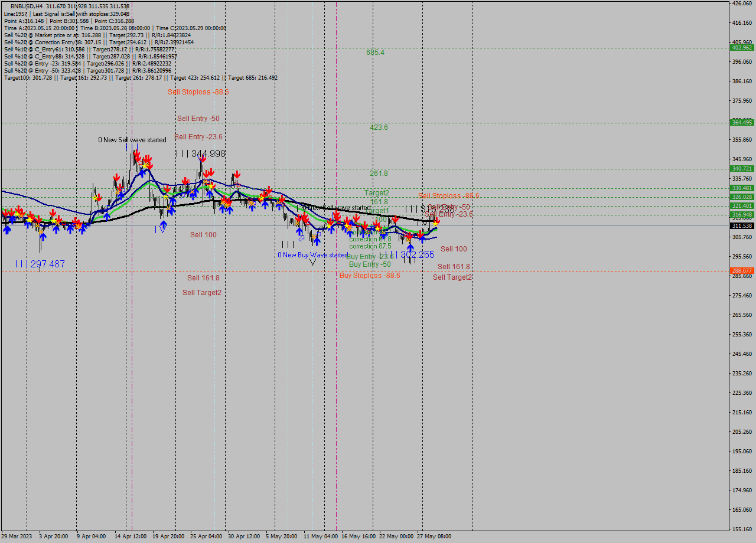Select the Sell Target2 text label

click(x=203, y=292)
